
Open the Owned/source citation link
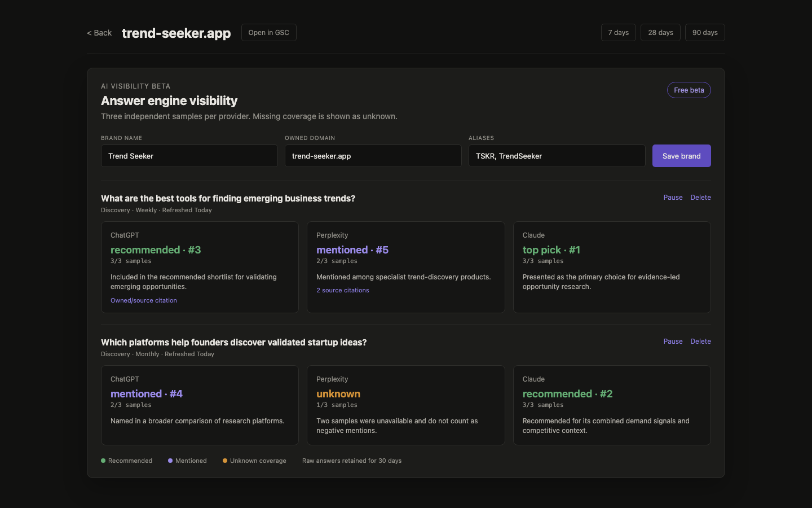click(x=144, y=300)
